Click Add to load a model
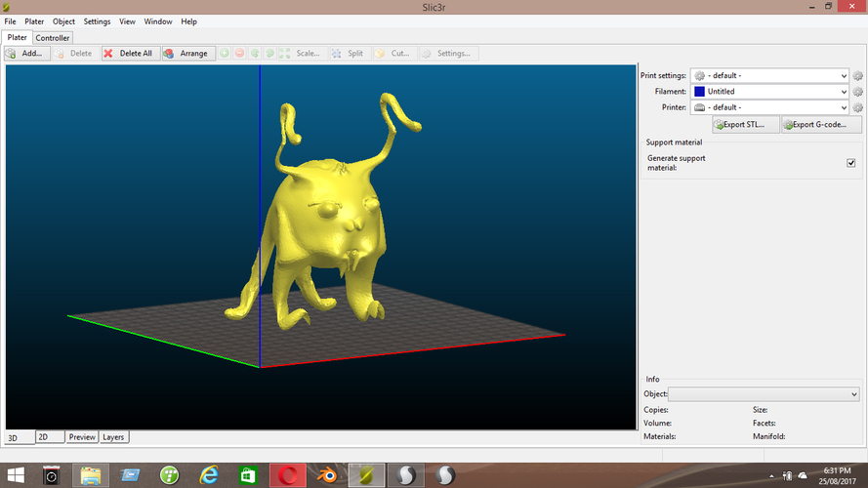The image size is (868, 488). [26, 53]
